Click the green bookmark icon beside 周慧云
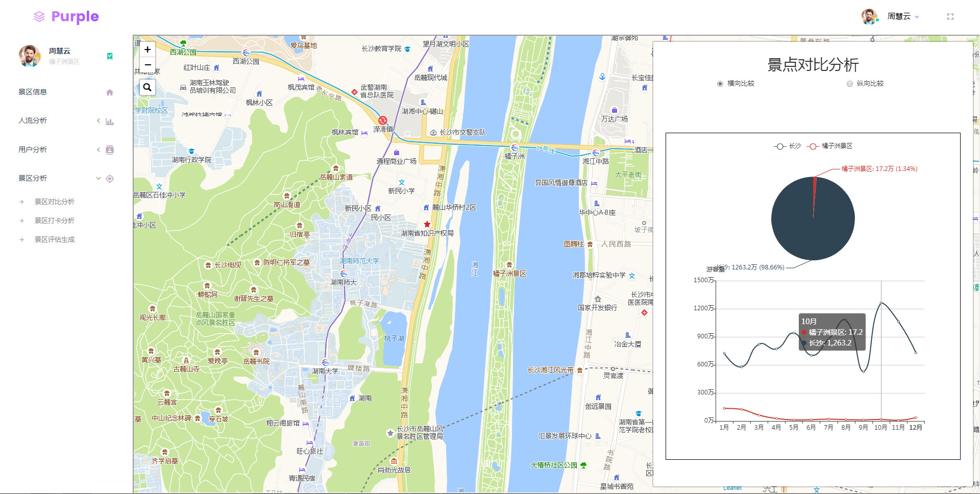980x494 pixels. click(110, 56)
